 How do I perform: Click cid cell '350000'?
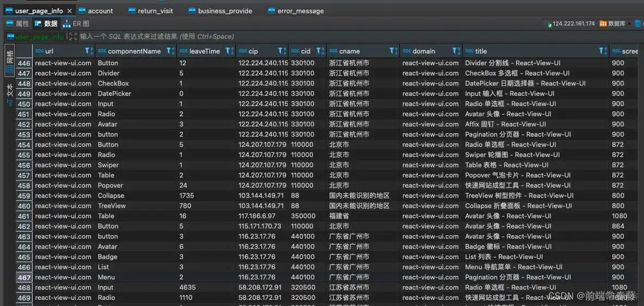click(x=308, y=216)
